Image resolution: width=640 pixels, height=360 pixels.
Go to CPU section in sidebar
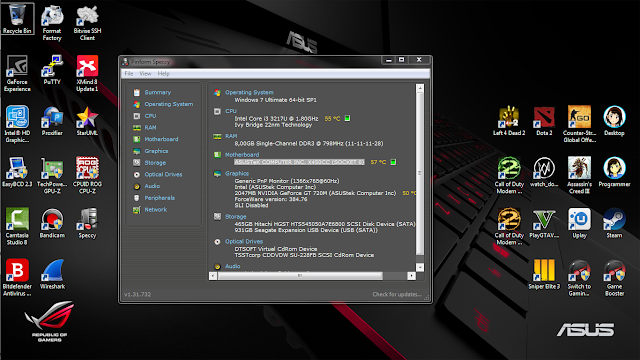(150, 116)
